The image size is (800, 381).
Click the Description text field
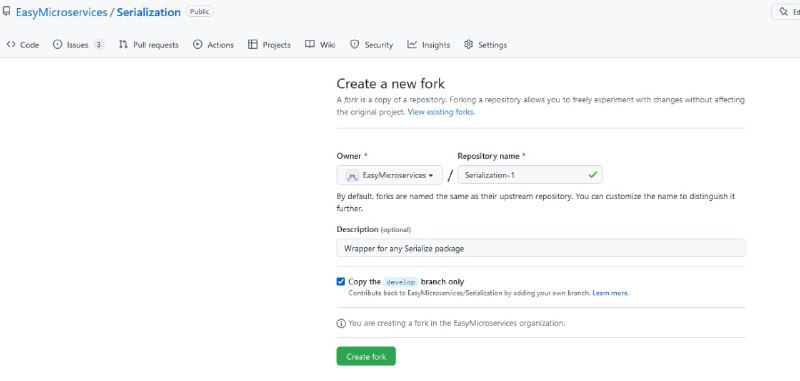pos(541,248)
